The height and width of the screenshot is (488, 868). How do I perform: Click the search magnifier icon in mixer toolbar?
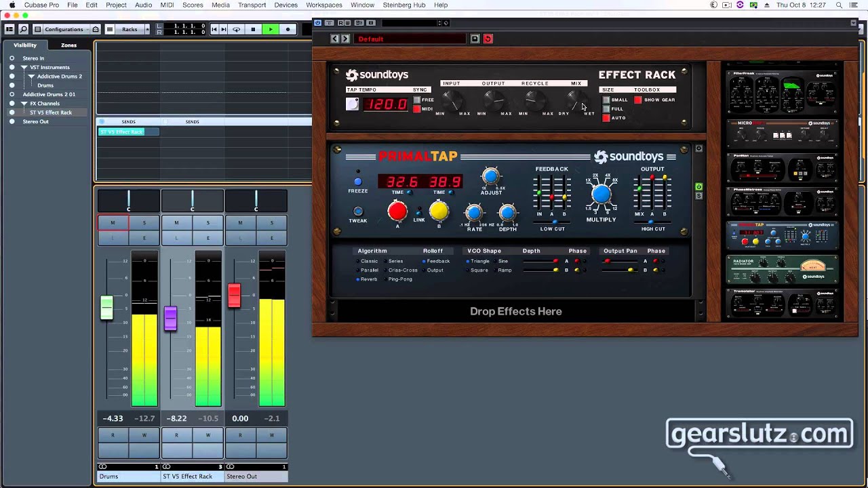click(x=23, y=29)
